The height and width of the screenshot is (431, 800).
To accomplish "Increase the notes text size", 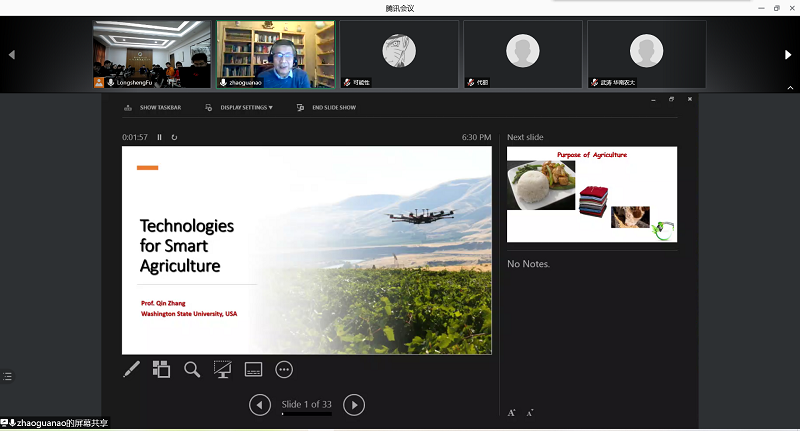I will pyautogui.click(x=512, y=412).
